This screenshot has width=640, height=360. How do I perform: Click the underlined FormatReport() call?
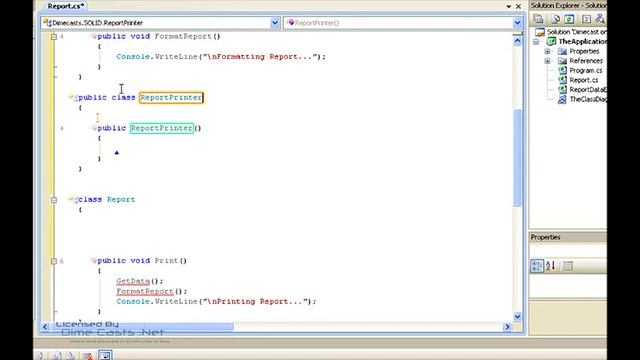(152, 291)
